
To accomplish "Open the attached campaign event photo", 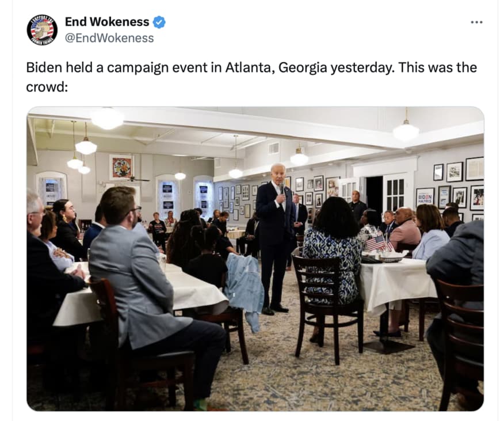I will (x=255, y=259).
